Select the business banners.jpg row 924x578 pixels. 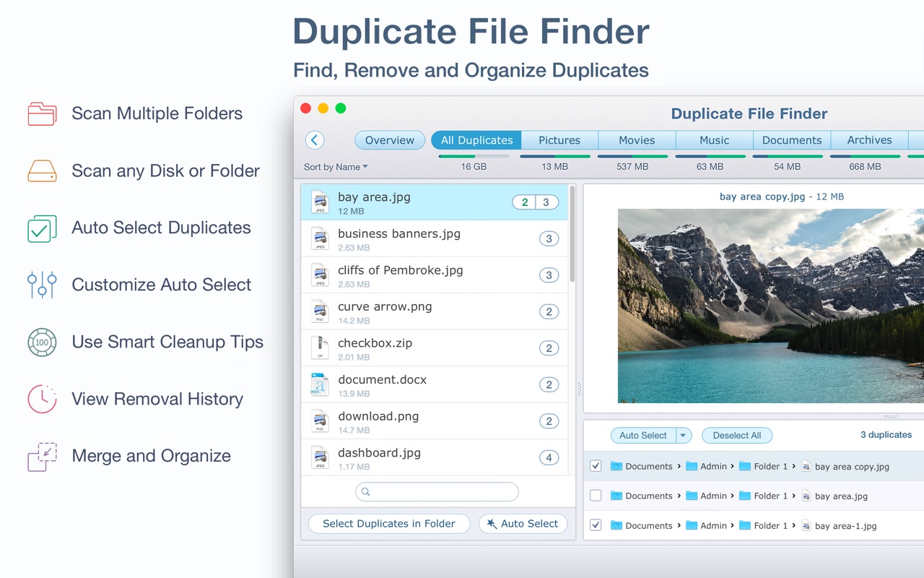click(434, 238)
